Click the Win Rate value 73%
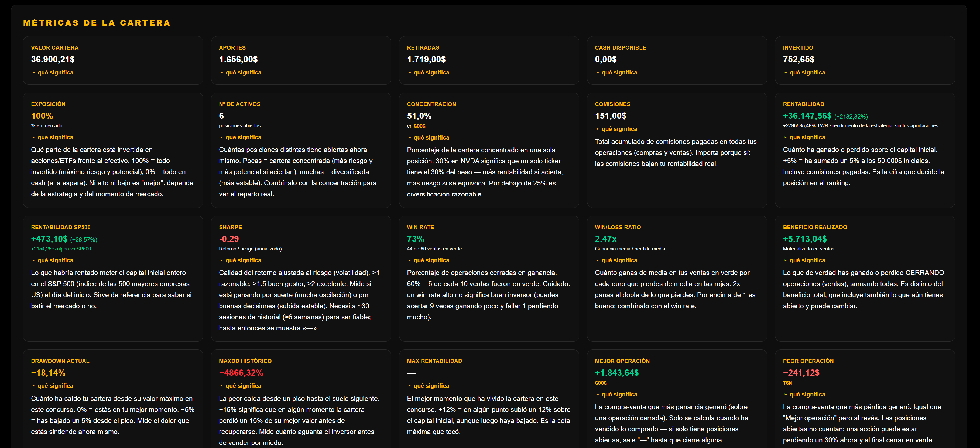The image size is (980, 448). click(415, 239)
